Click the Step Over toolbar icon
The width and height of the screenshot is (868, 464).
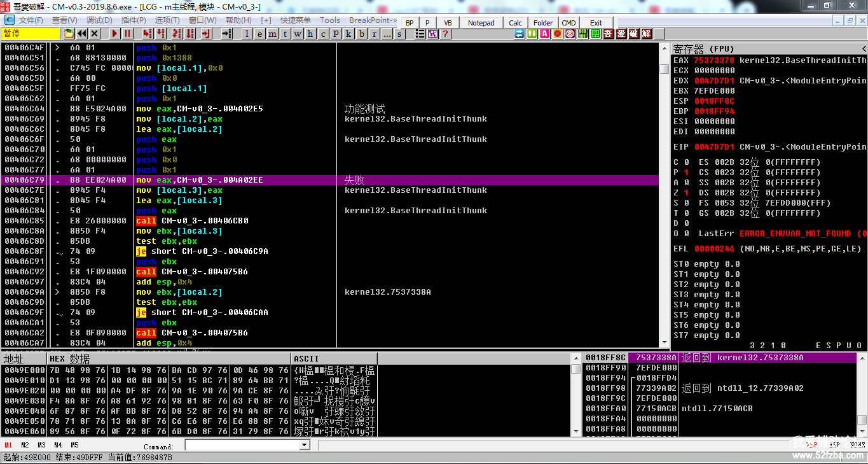(160, 34)
